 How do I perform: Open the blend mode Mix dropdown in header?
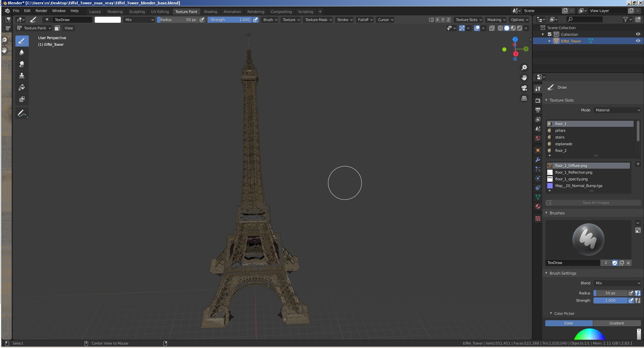[139, 20]
